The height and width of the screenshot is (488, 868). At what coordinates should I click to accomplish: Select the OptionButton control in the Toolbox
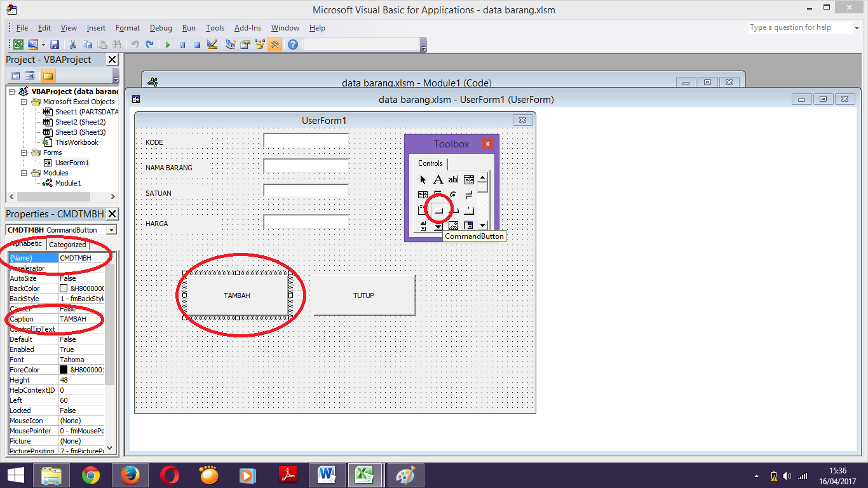(453, 195)
